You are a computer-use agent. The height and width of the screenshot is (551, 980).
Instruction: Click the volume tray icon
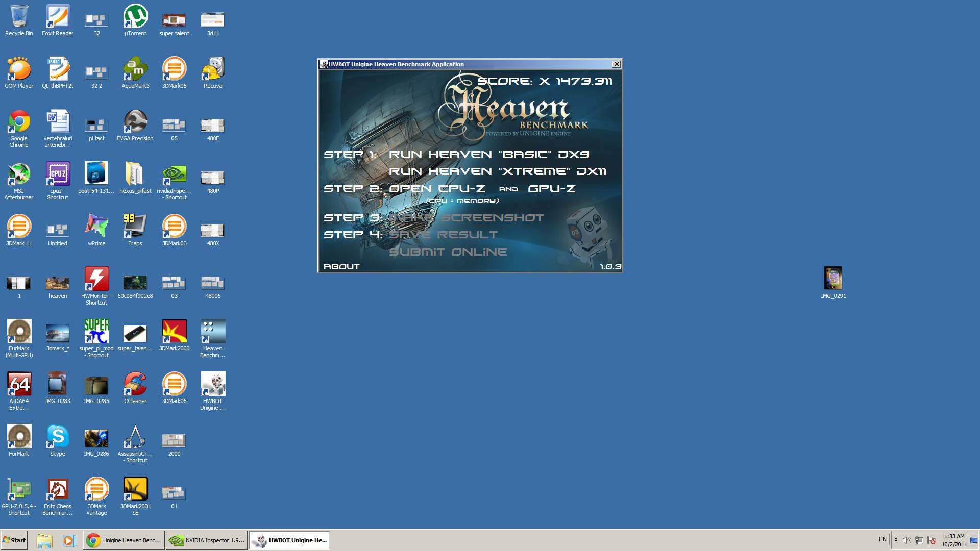(906, 540)
